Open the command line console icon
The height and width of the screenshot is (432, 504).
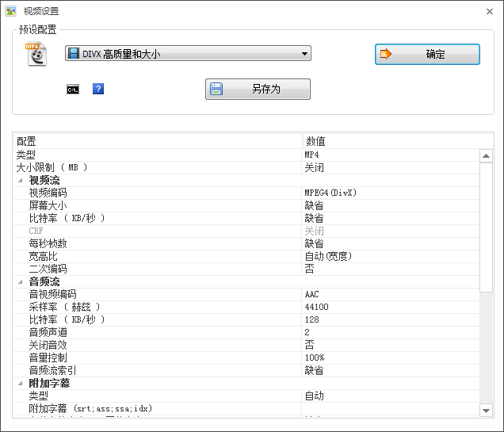pyautogui.click(x=73, y=90)
